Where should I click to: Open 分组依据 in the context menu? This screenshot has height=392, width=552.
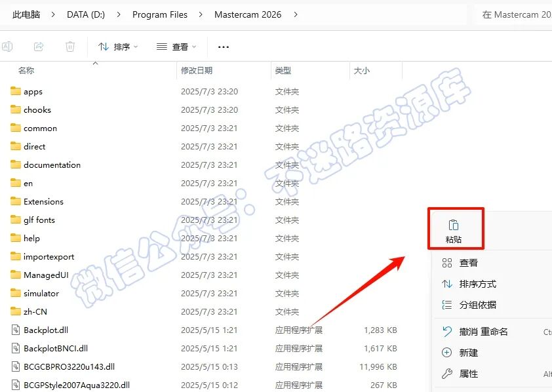(478, 305)
